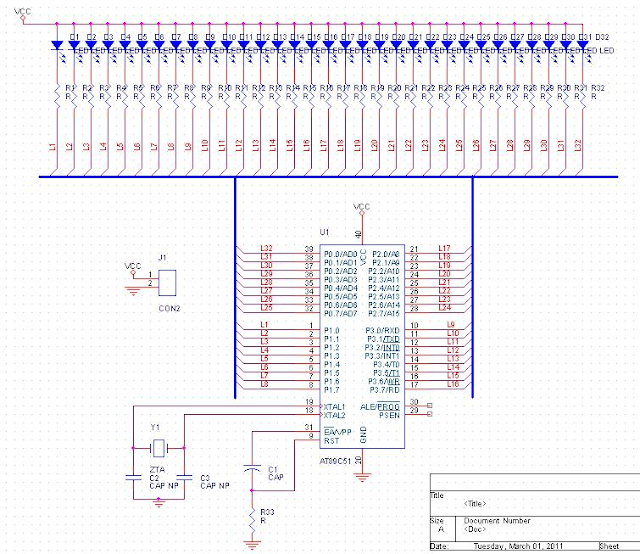Click the XTAL1 pin name
Screen dimensions: 640x554
click(x=334, y=407)
